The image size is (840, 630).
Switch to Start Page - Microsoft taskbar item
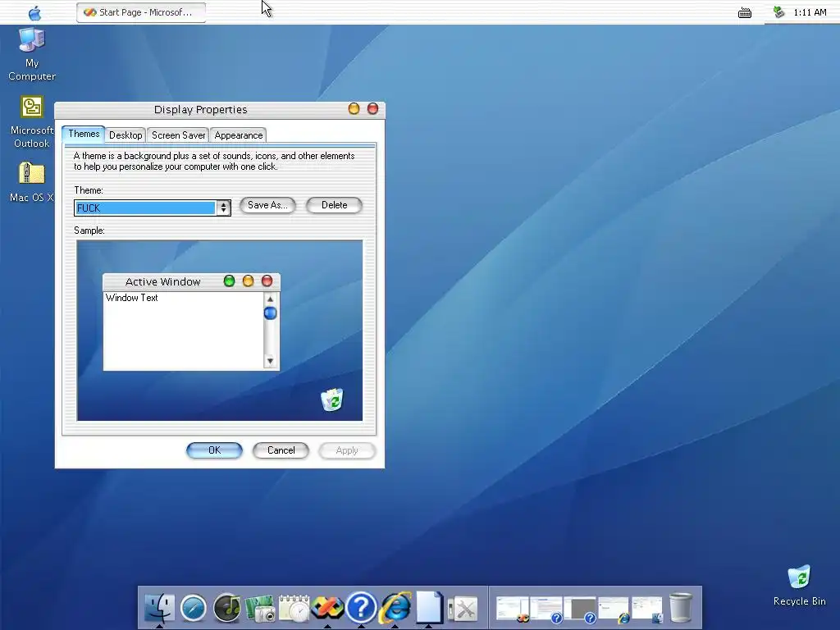tap(141, 12)
